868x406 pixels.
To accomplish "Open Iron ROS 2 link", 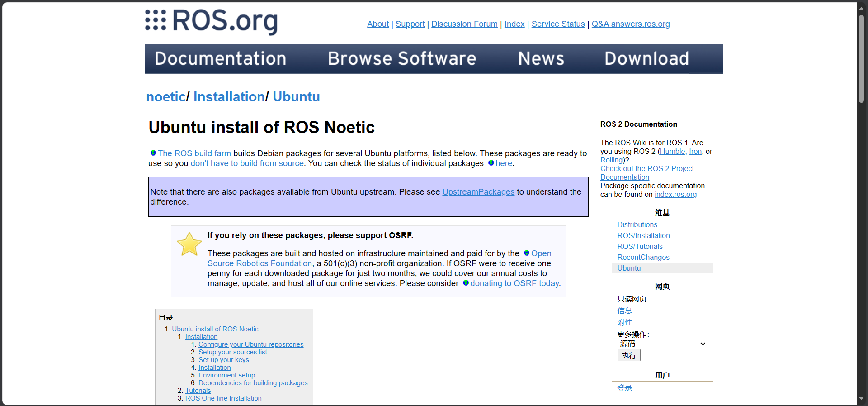I will (x=695, y=152).
